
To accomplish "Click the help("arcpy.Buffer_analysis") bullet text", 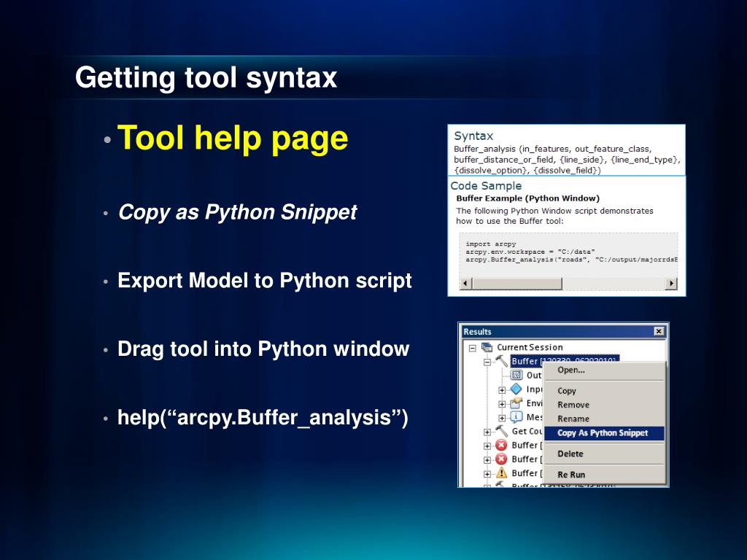I will (x=263, y=418).
